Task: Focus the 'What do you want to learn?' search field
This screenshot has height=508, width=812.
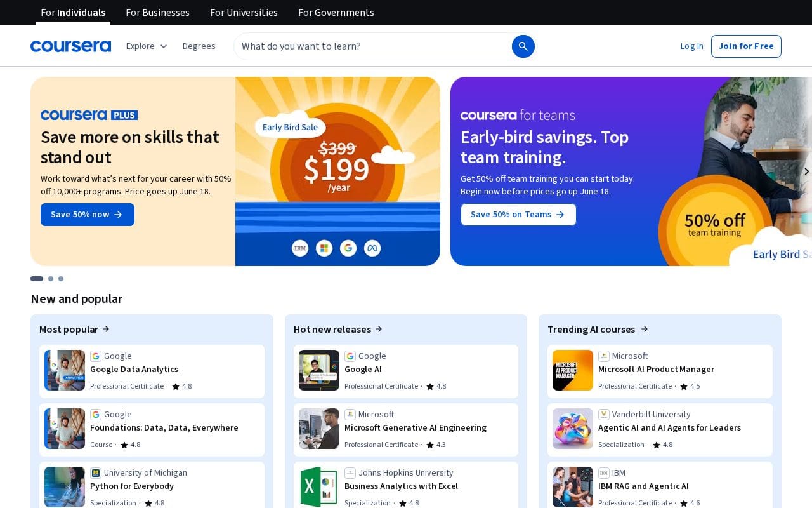Action: (374, 46)
